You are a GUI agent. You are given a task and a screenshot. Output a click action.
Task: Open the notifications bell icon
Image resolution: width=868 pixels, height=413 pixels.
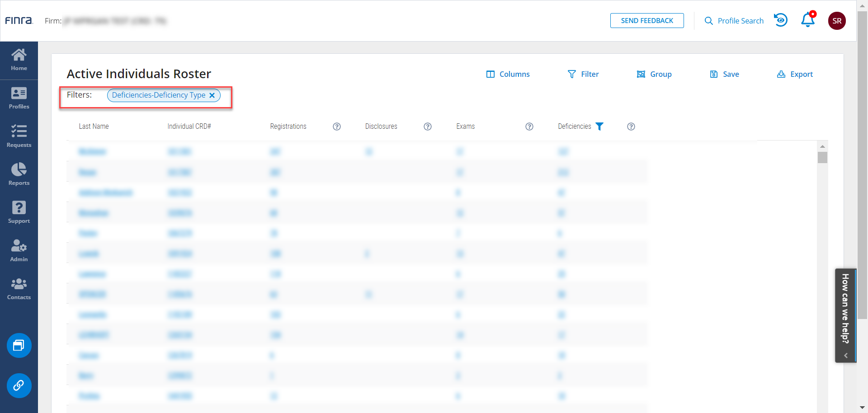pyautogui.click(x=807, y=20)
